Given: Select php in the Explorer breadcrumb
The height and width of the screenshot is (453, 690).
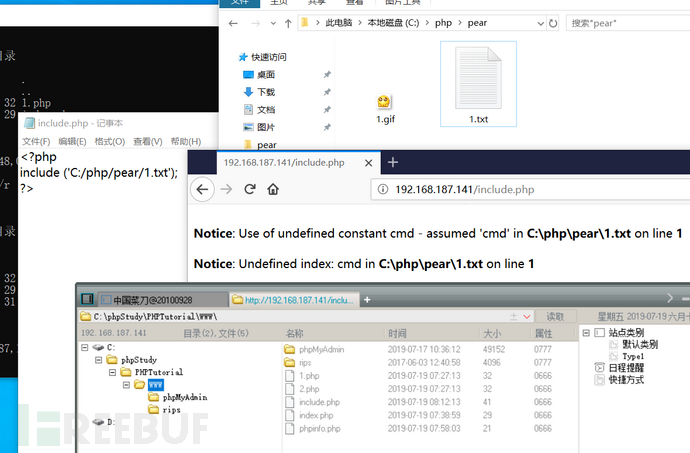Looking at the screenshot, I should pos(443,23).
